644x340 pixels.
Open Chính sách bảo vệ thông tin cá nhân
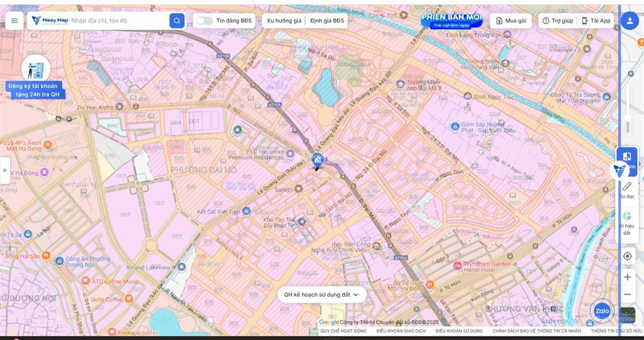[537, 331]
